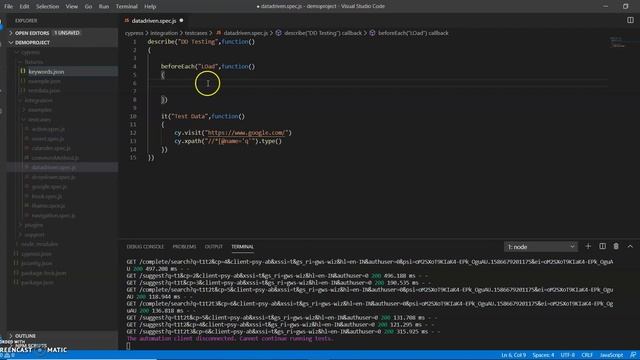Image resolution: width=640 pixels, height=360 pixels.
Task: Open example.json in the Explorer
Action: 44,81
